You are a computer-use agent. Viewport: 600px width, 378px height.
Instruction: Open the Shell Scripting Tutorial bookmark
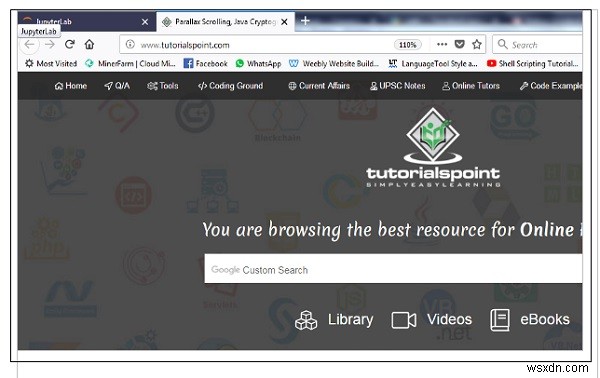[x=532, y=64]
